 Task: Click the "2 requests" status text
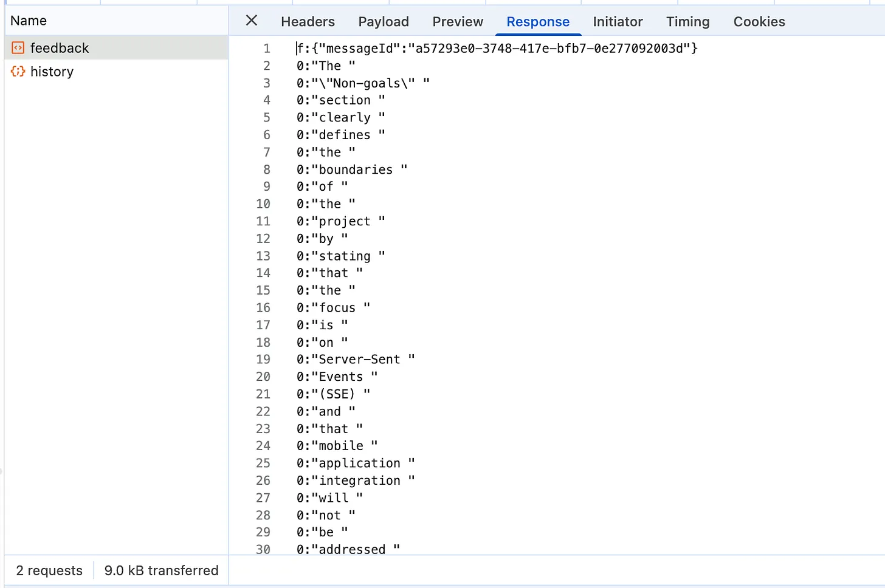[x=49, y=570]
